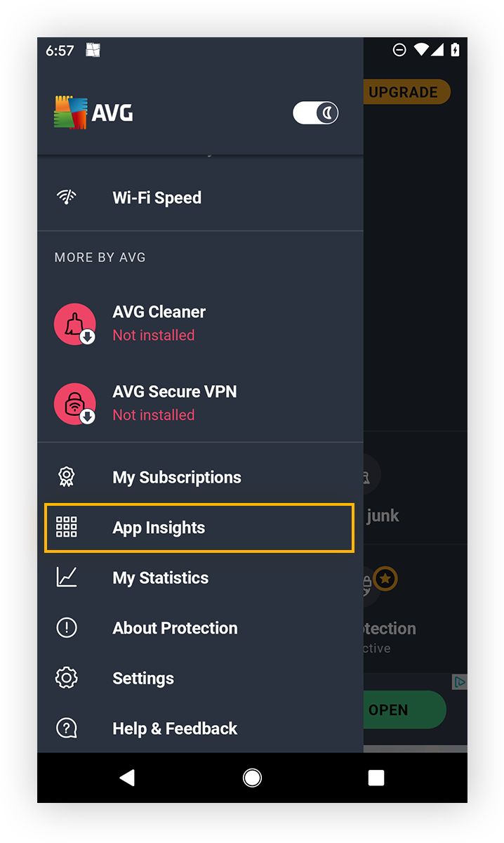
Task: Tap the UPGRADE button
Action: coord(405,92)
